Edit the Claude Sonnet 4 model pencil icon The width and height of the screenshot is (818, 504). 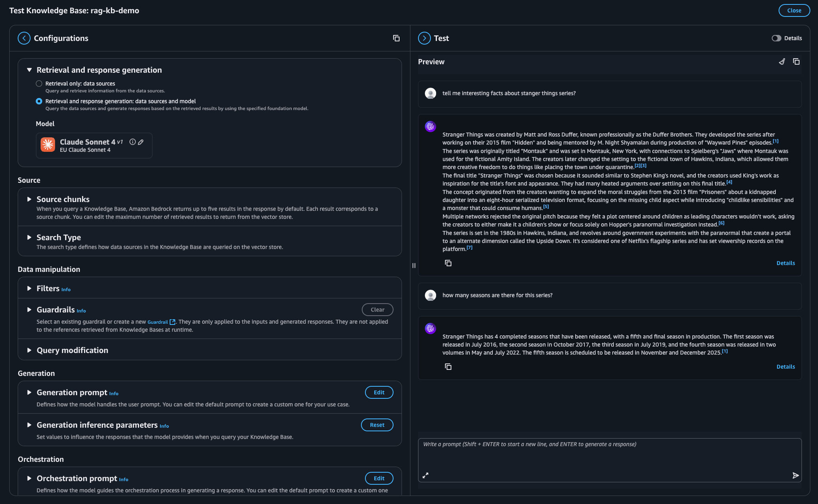click(x=141, y=142)
